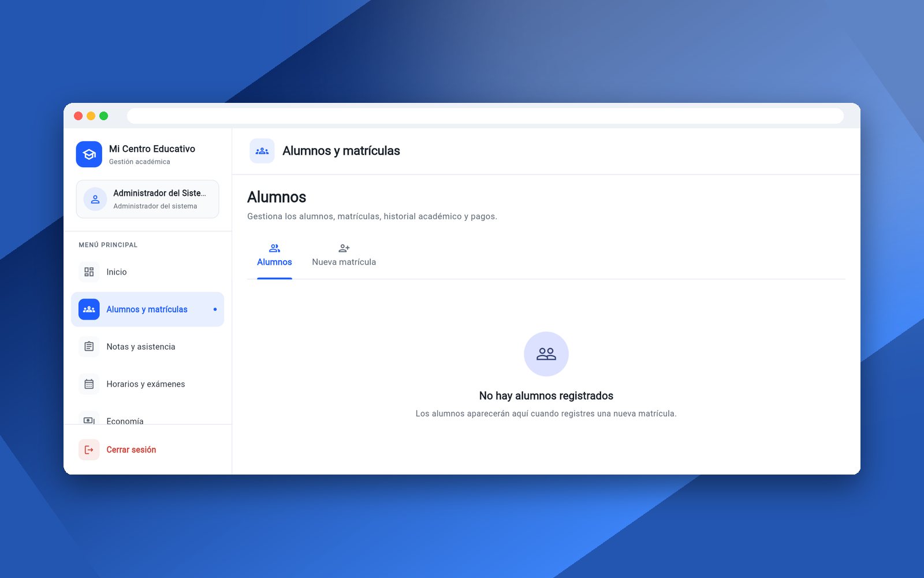Click the 'Gestiona los alumnos' description text

(x=372, y=216)
